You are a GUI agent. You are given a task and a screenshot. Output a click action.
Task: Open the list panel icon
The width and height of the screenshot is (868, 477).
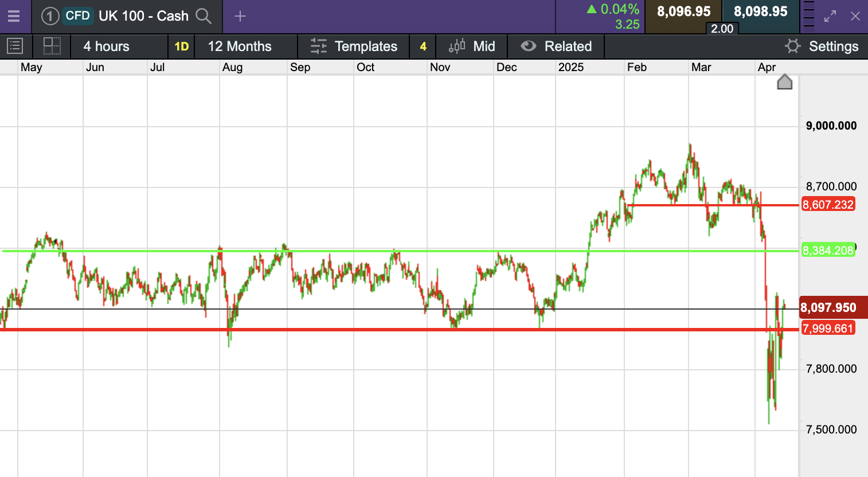coord(15,46)
